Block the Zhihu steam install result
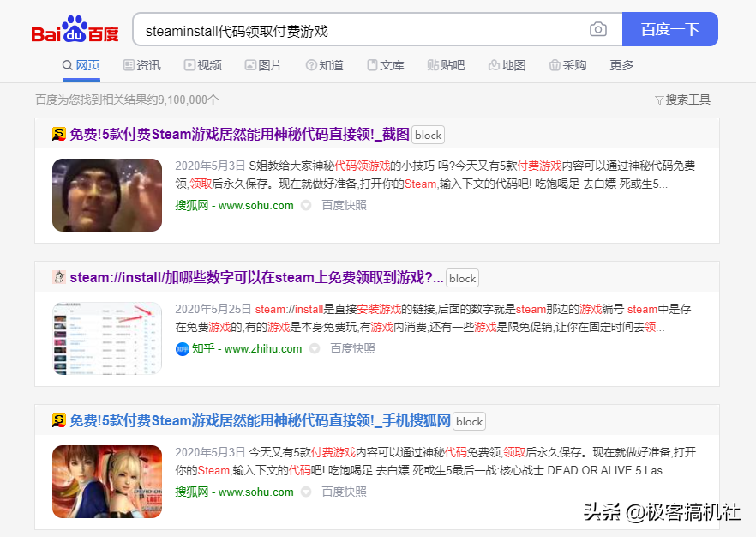 pos(462,278)
